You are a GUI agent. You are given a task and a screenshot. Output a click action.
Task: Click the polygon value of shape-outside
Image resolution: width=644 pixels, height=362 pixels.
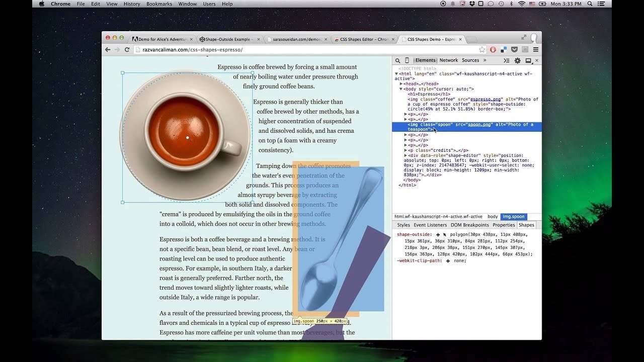[x=468, y=244]
